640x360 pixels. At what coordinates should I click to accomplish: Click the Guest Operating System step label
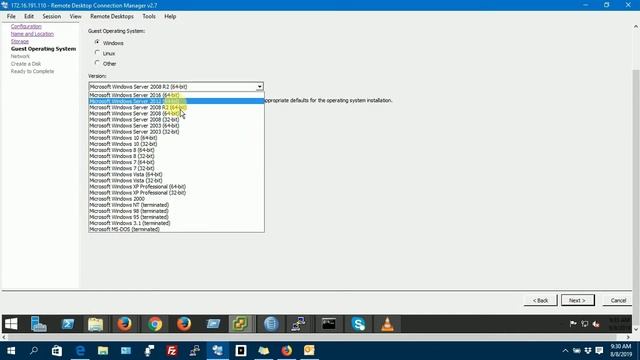tap(43, 49)
